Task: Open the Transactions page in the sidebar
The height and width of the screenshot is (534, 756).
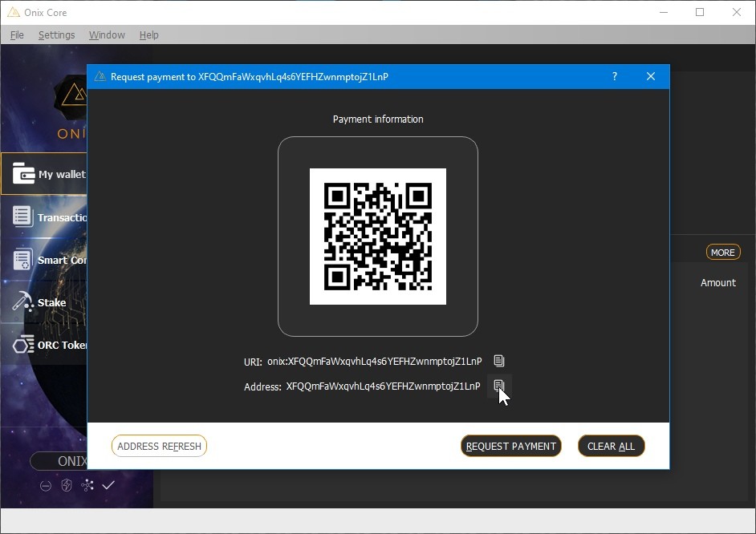Action: point(44,217)
